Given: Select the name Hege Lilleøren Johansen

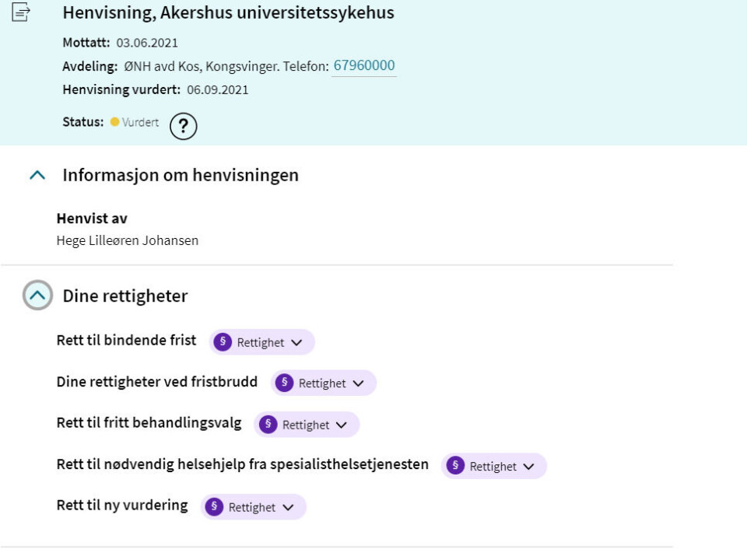Looking at the screenshot, I should 127,240.
